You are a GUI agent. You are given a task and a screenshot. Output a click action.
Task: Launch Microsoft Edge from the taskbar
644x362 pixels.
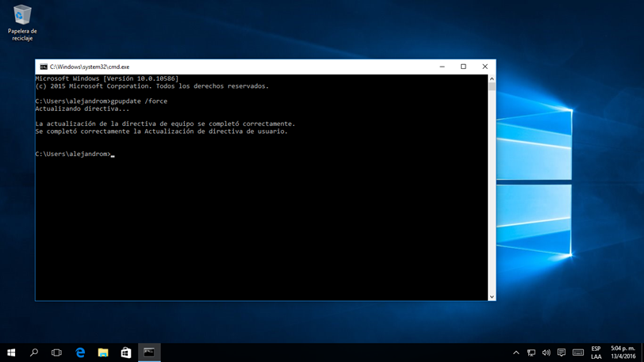point(80,352)
